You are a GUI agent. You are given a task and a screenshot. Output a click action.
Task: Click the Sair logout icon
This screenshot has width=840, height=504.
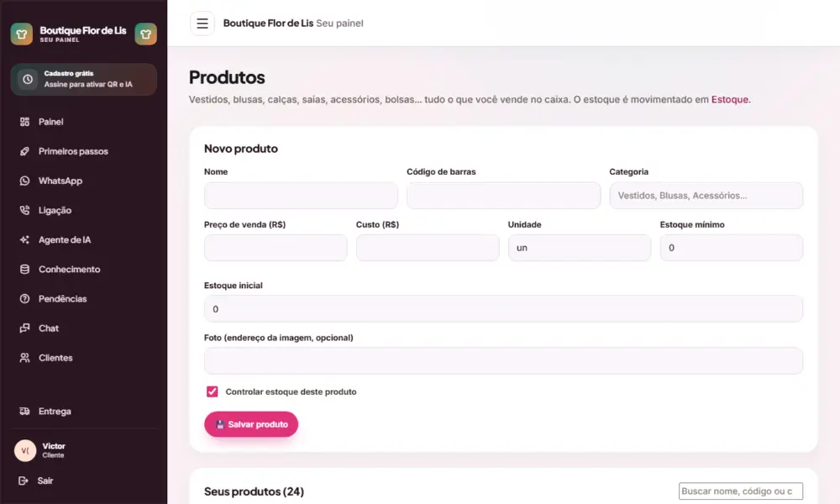point(23,481)
